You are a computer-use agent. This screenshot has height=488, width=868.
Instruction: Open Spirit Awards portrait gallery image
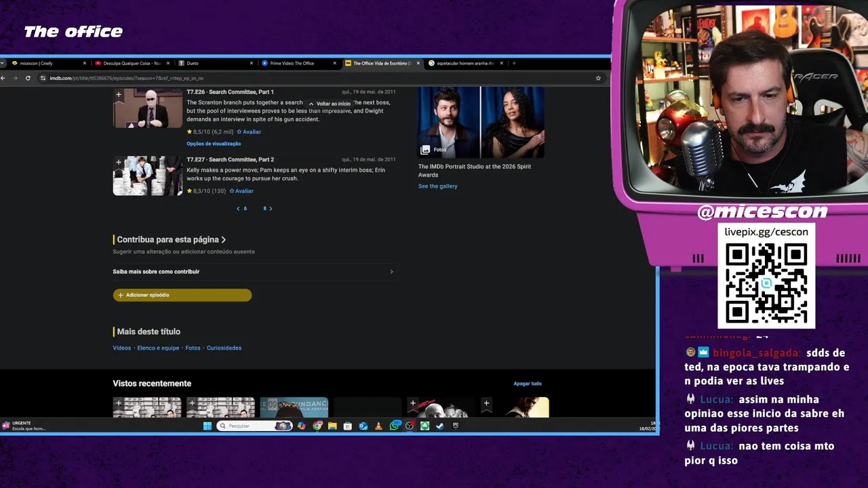coord(481,123)
